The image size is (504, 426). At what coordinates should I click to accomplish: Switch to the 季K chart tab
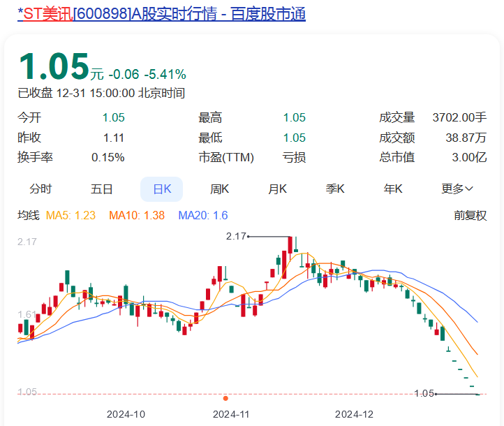(x=335, y=189)
